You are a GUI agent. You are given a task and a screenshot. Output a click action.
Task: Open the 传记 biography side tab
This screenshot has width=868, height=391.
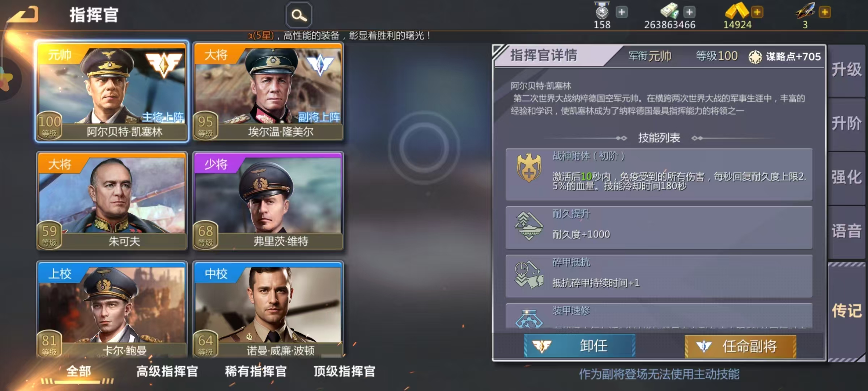(x=846, y=311)
